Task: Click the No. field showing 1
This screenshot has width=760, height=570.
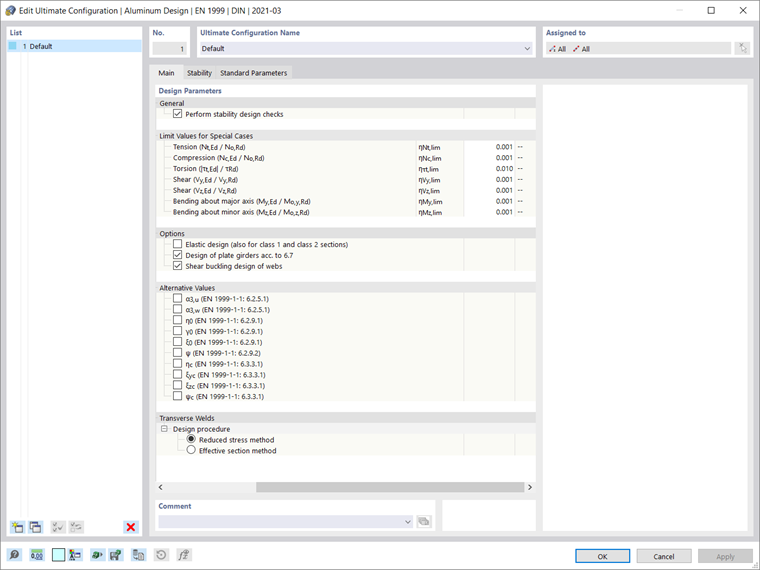Action: click(169, 48)
